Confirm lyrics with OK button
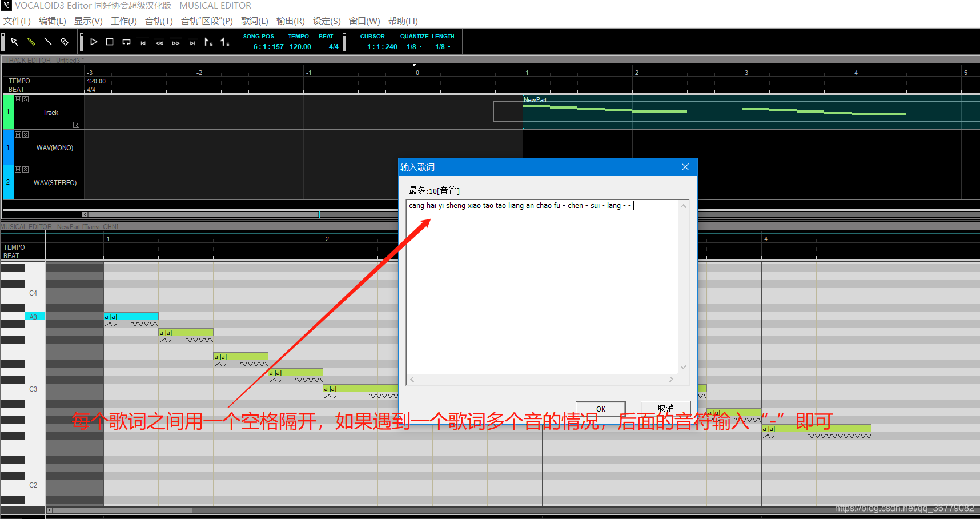980x519 pixels. 600,409
